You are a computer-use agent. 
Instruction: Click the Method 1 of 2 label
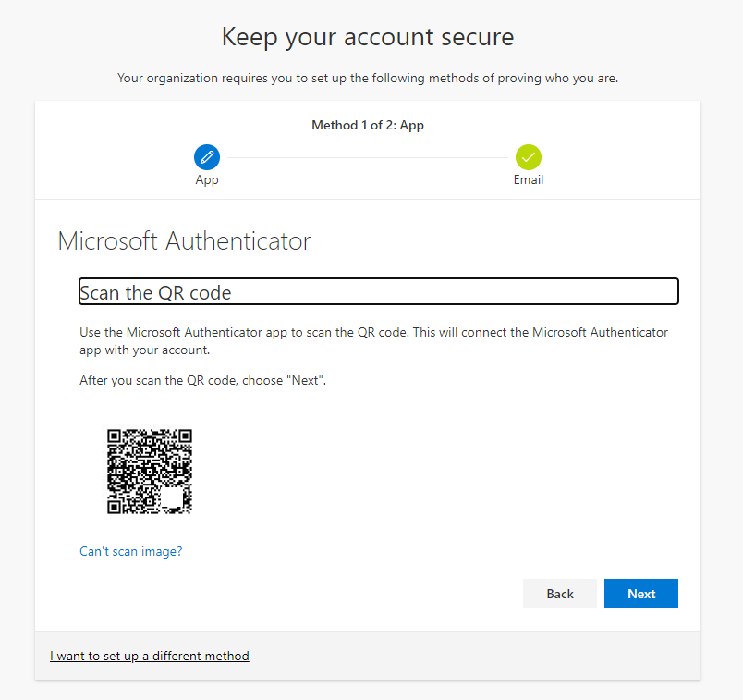click(367, 125)
